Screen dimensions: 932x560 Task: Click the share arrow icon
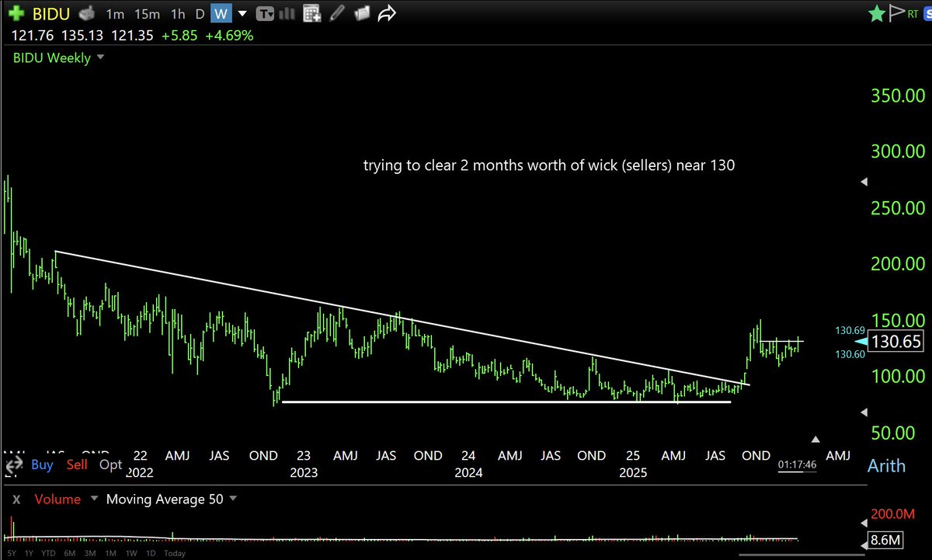tap(388, 14)
